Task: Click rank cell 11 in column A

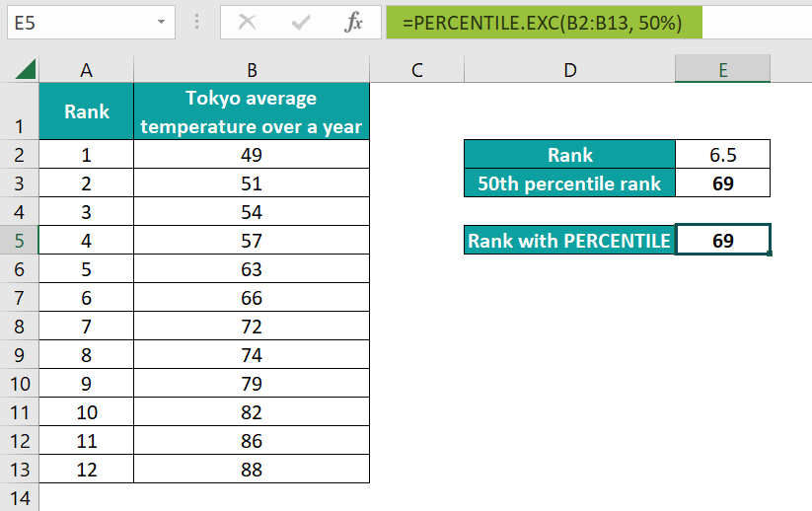Action: 87,441
